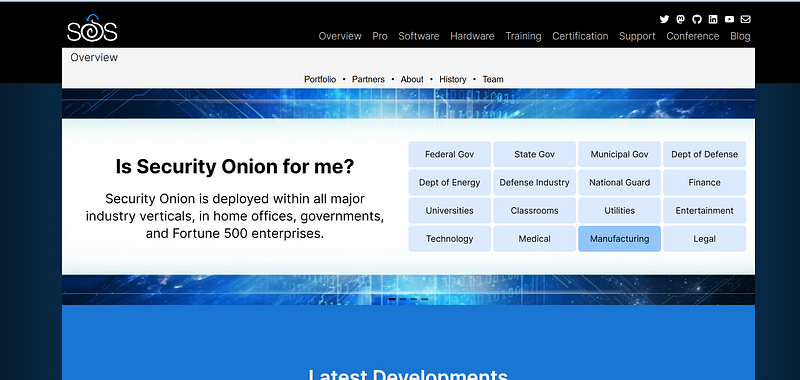Open the Portfolio sub-navigation link

coord(320,79)
